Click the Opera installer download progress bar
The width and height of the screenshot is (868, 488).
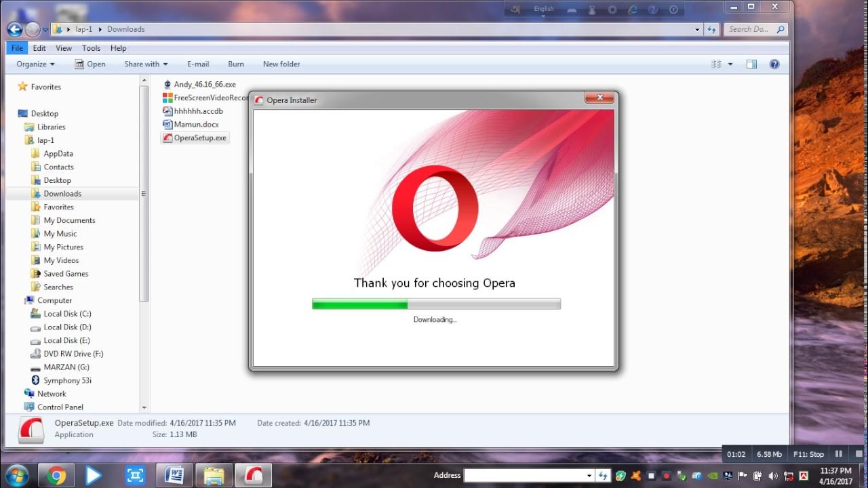(x=436, y=304)
